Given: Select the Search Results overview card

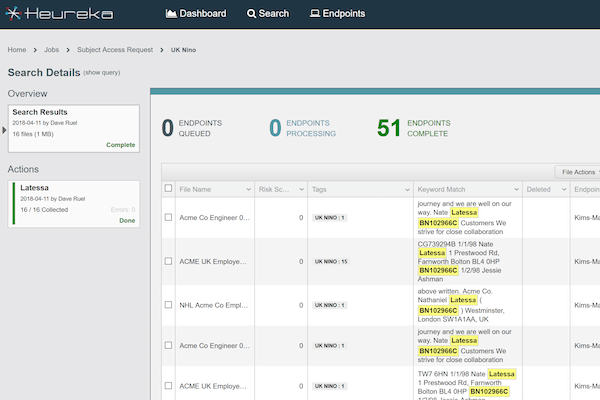Looking at the screenshot, I should (74, 129).
